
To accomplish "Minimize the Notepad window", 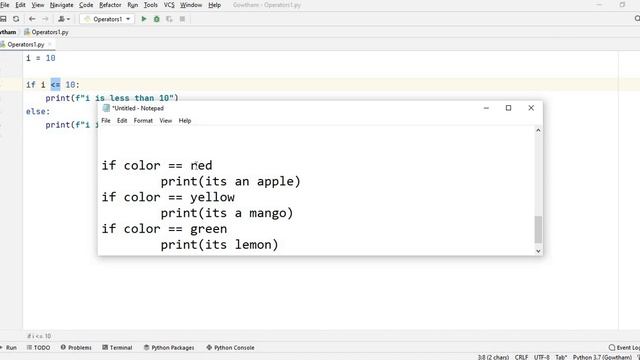I will click(x=486, y=108).
